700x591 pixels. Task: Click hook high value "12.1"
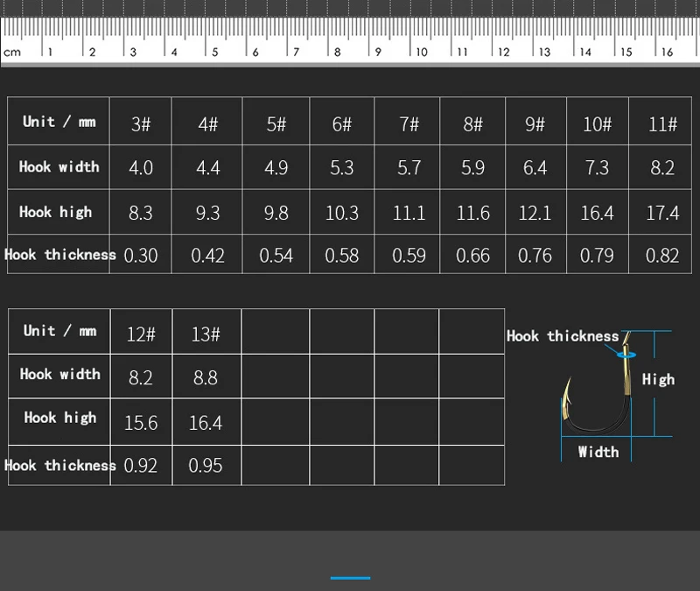pos(535,213)
